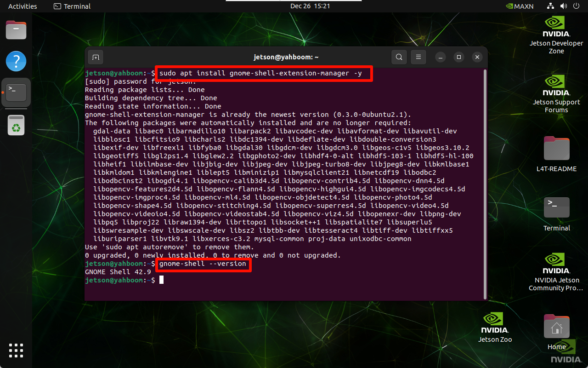588x368 pixels.
Task: Open Files from the dock
Action: 16,29
